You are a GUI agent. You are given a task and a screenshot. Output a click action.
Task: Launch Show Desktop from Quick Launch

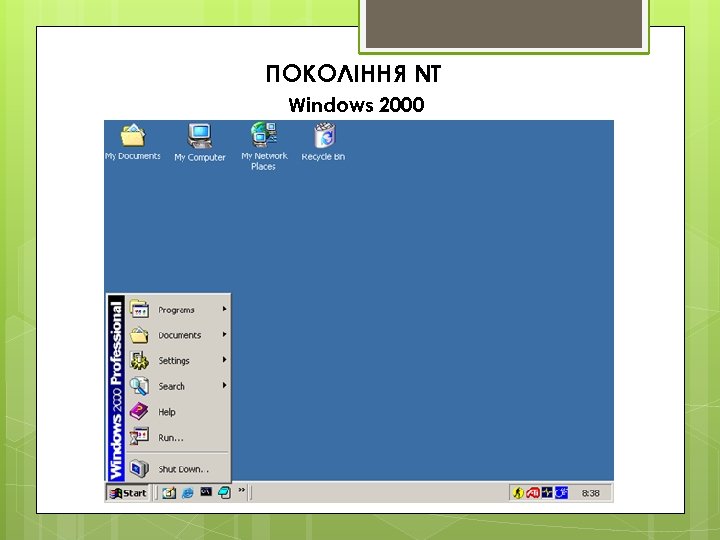tap(169, 493)
